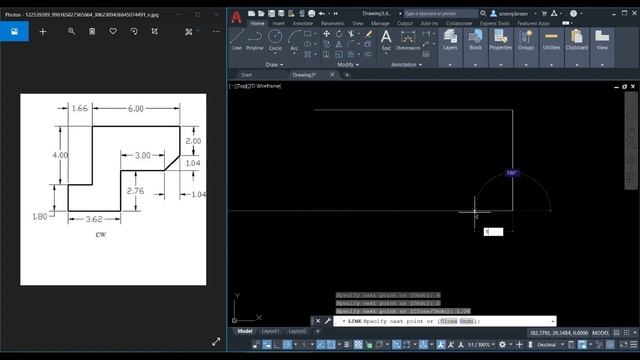Open the Top view control label in viewport
Screen dimensions: 640x360
pyautogui.click(x=241, y=86)
